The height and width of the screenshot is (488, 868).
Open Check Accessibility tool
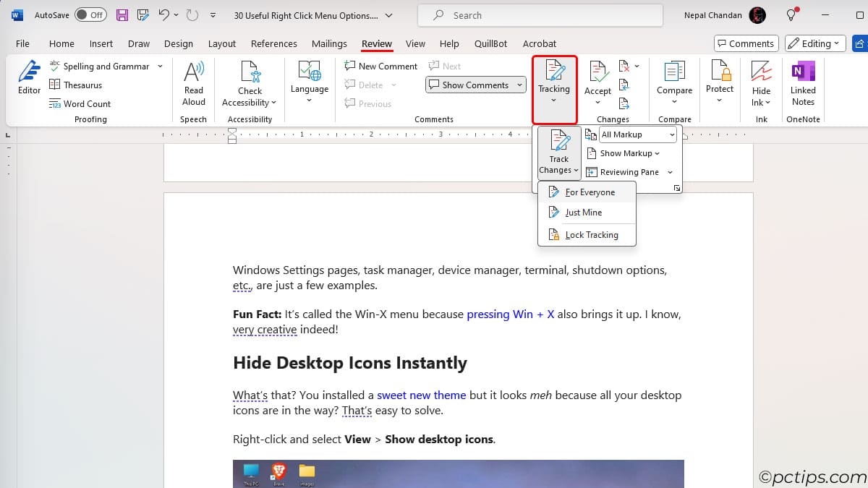point(250,77)
